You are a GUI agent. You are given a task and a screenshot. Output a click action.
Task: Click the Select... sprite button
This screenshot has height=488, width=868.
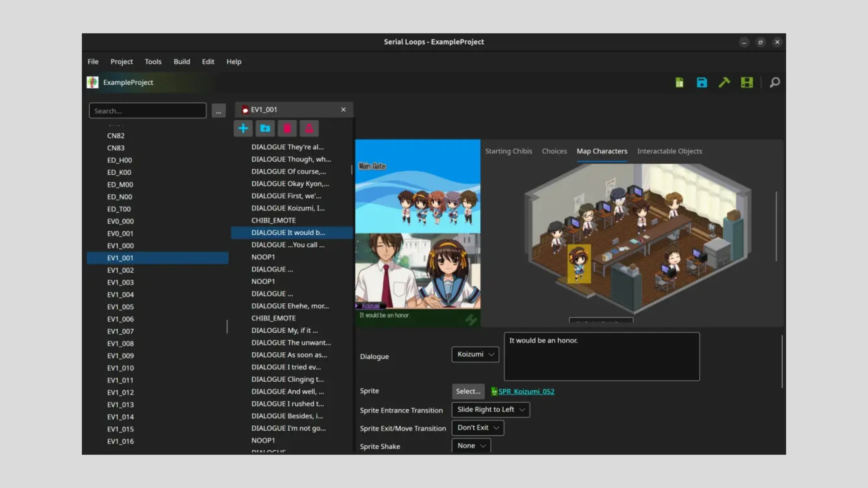[x=468, y=391]
